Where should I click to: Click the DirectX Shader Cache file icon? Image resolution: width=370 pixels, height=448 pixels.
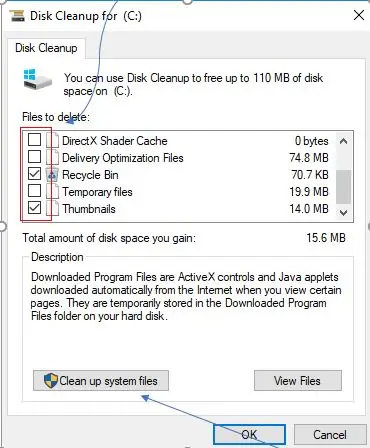point(52,140)
